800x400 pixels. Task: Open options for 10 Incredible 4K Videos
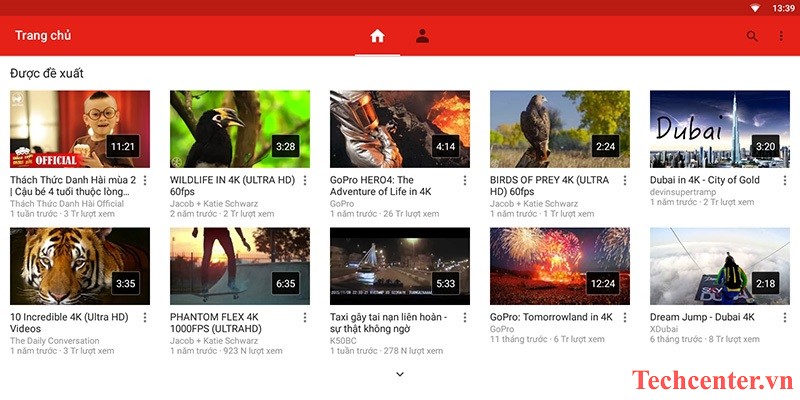[145, 318]
